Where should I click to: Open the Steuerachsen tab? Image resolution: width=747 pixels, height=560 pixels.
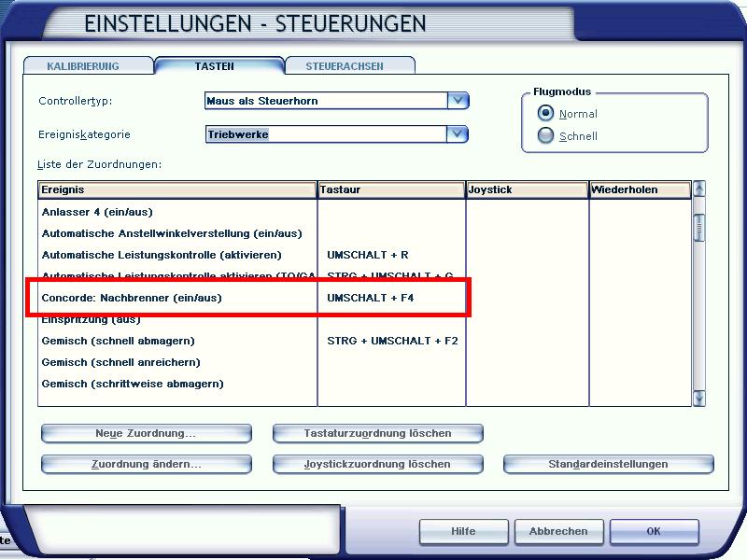(x=349, y=65)
